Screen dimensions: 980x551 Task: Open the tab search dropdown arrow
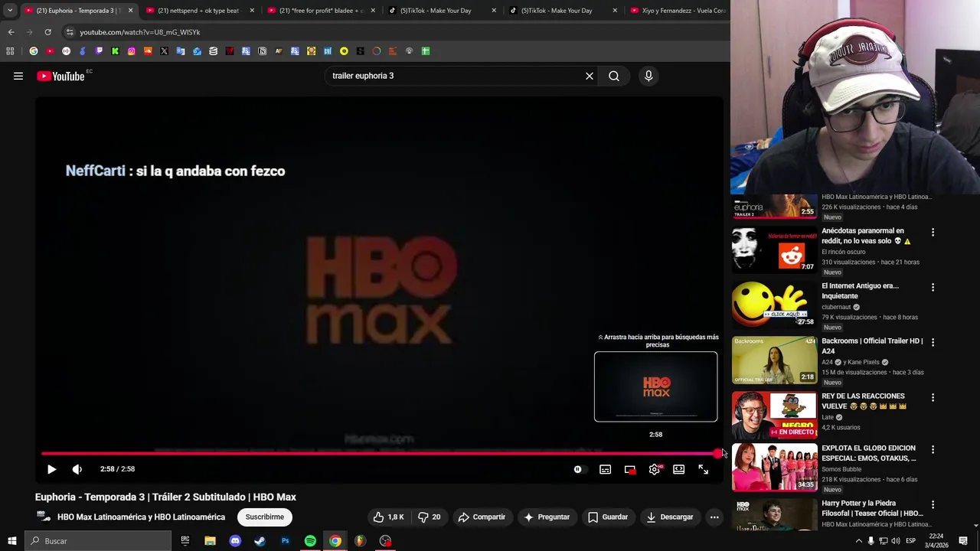coord(10,11)
